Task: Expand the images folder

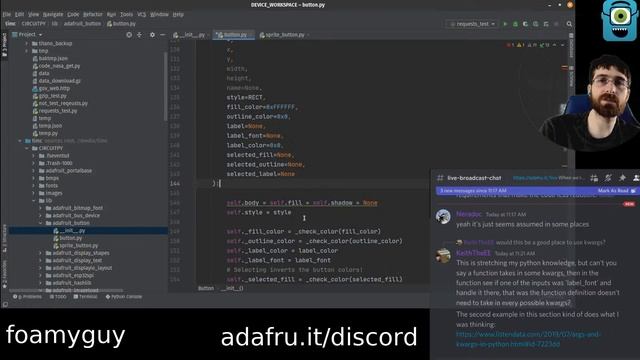Action: (34, 193)
